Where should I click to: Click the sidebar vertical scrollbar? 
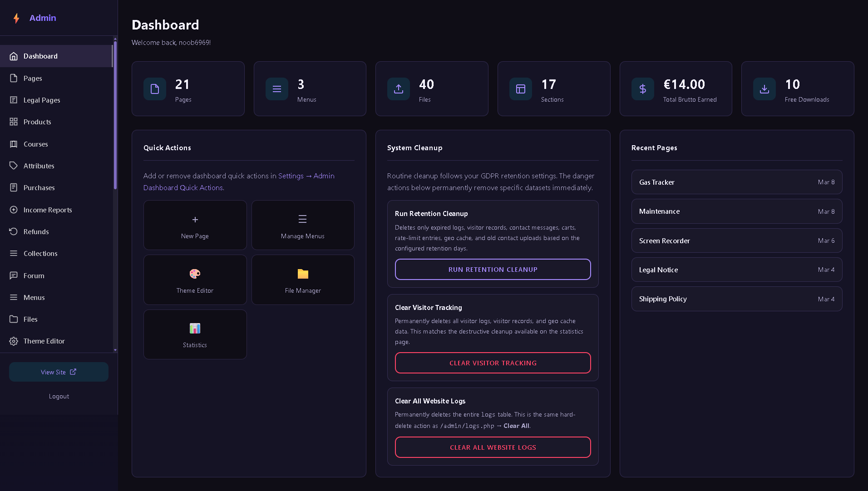point(115,116)
